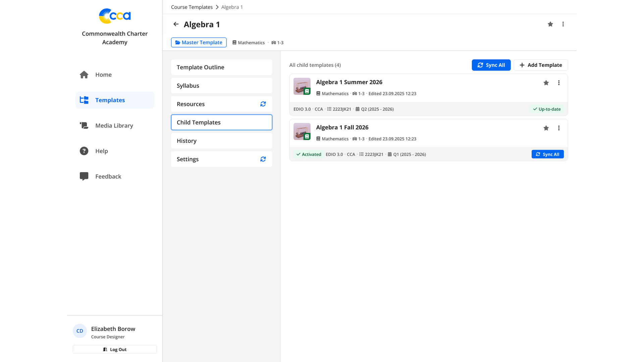Click the Up-to-date status label

[x=547, y=109]
